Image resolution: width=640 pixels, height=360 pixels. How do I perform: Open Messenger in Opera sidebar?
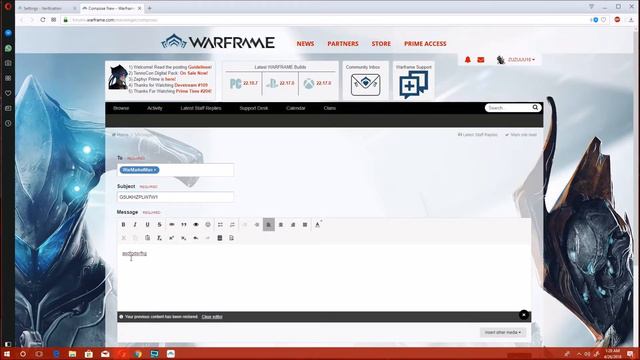click(x=8, y=33)
